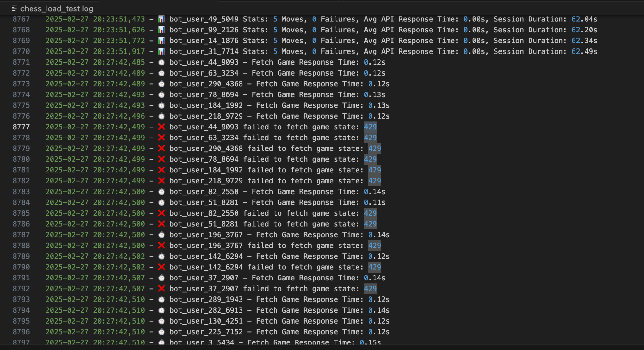Click bot_user_225_7152 on line 8796
This screenshot has width=644, height=350.
(x=206, y=332)
